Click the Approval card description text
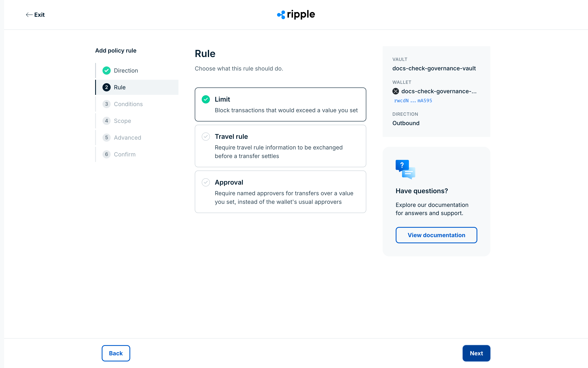Viewport: 588px width, 368px height. pyautogui.click(x=284, y=198)
